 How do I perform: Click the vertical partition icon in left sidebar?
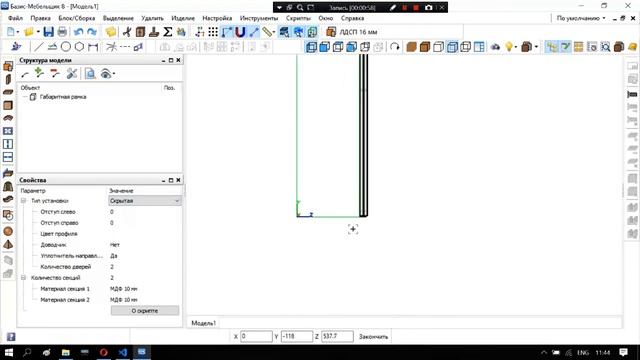(x=8, y=144)
